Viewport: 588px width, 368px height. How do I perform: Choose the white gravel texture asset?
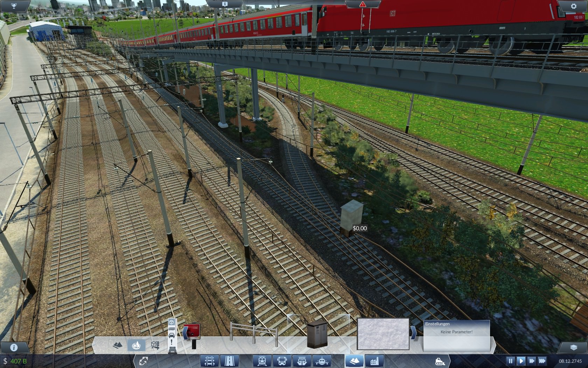pos(383,334)
